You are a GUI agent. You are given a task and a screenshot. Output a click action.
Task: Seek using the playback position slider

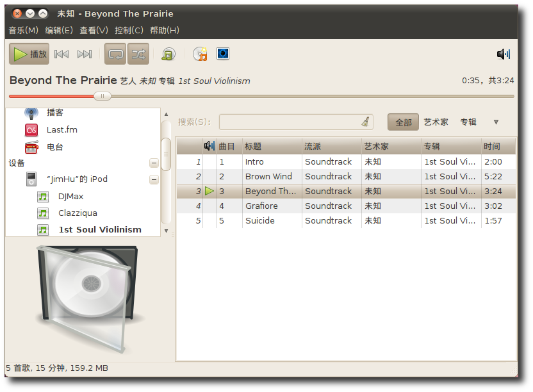click(102, 96)
